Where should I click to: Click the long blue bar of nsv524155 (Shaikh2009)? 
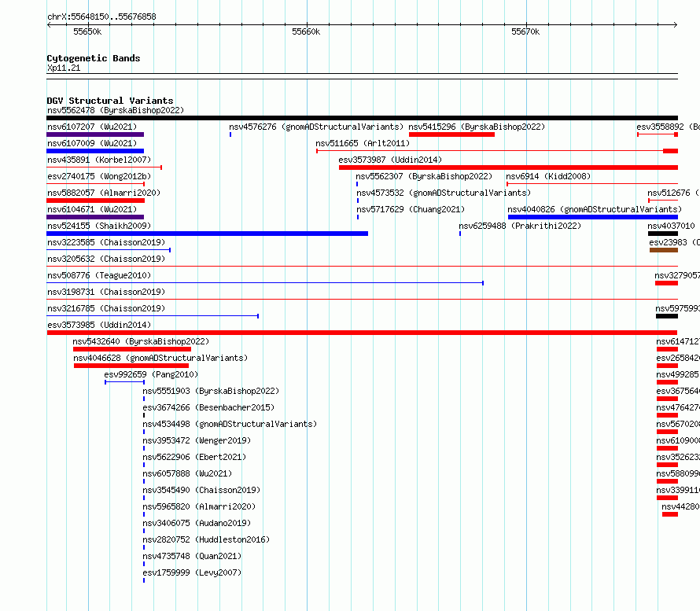(207, 234)
